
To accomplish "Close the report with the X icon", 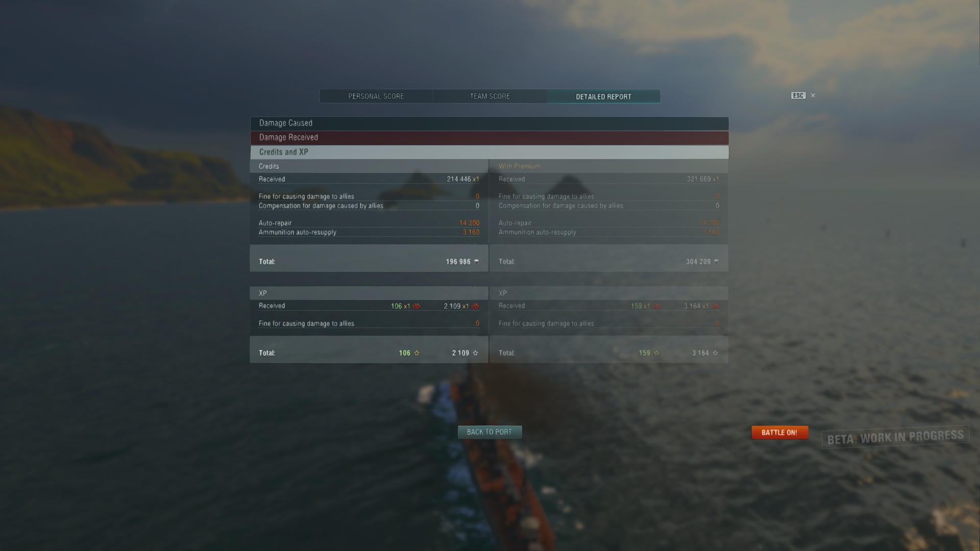I will pos(813,95).
